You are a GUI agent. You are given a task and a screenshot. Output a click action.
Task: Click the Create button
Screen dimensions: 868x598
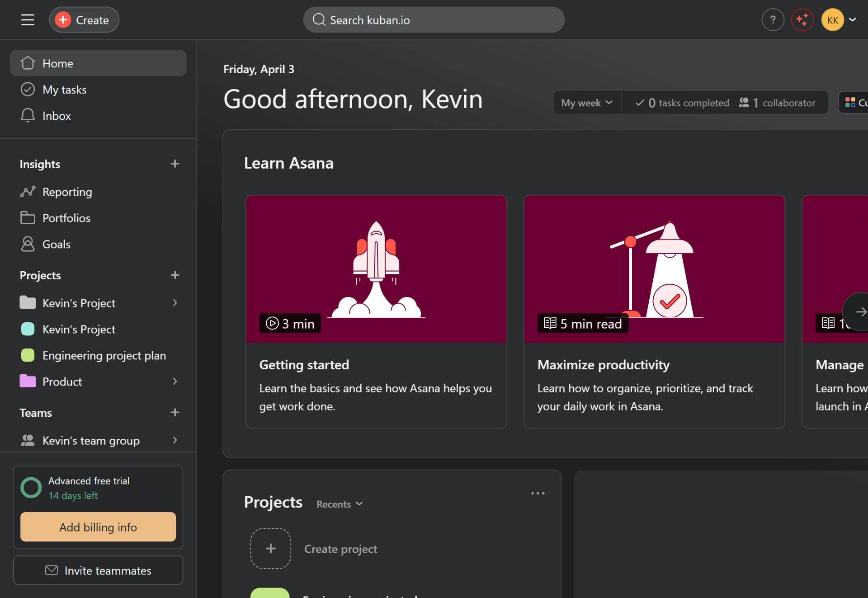click(x=84, y=20)
